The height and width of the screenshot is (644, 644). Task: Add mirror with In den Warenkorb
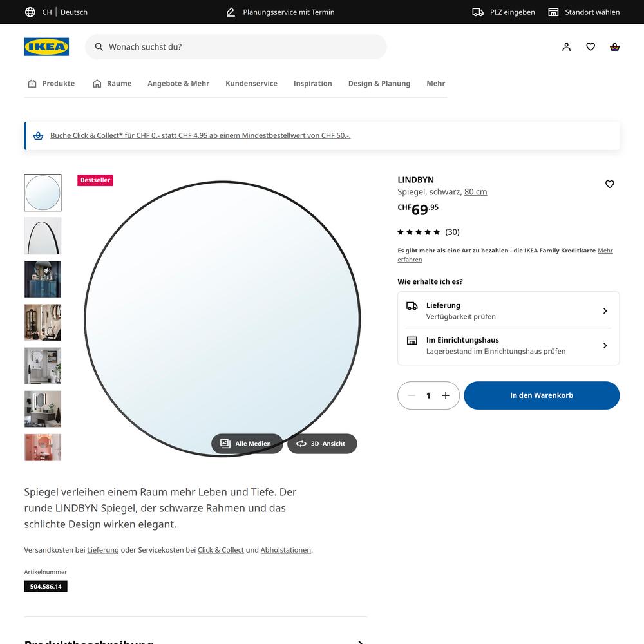coord(541,395)
